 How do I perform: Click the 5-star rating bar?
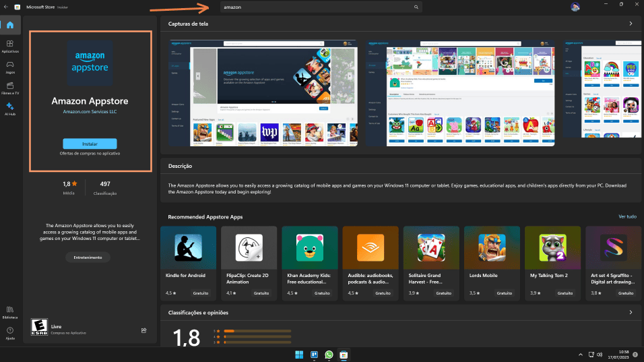coord(258,331)
